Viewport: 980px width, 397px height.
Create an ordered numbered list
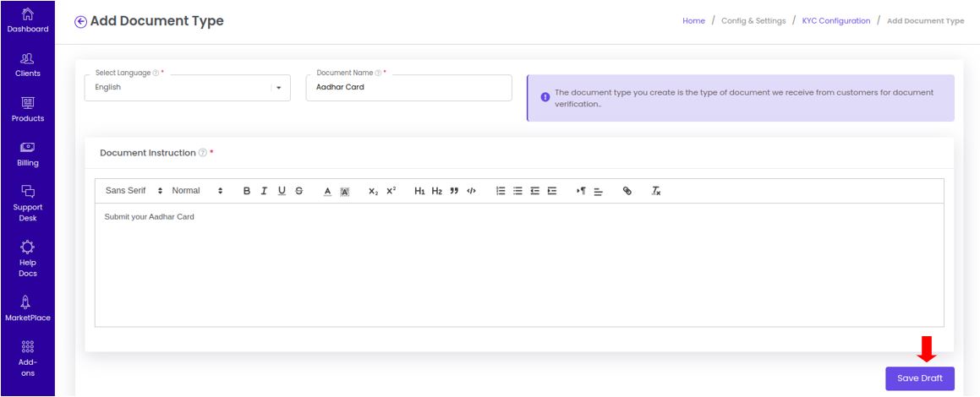pos(501,191)
